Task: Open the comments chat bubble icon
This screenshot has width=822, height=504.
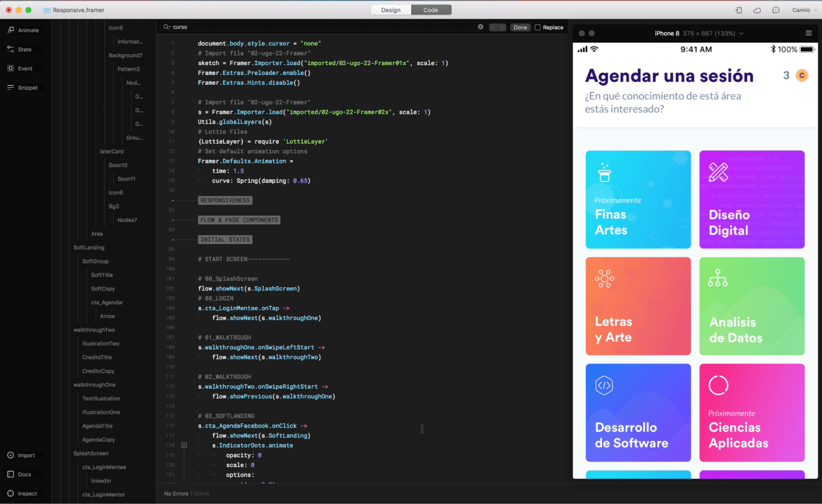Action: 776,10
